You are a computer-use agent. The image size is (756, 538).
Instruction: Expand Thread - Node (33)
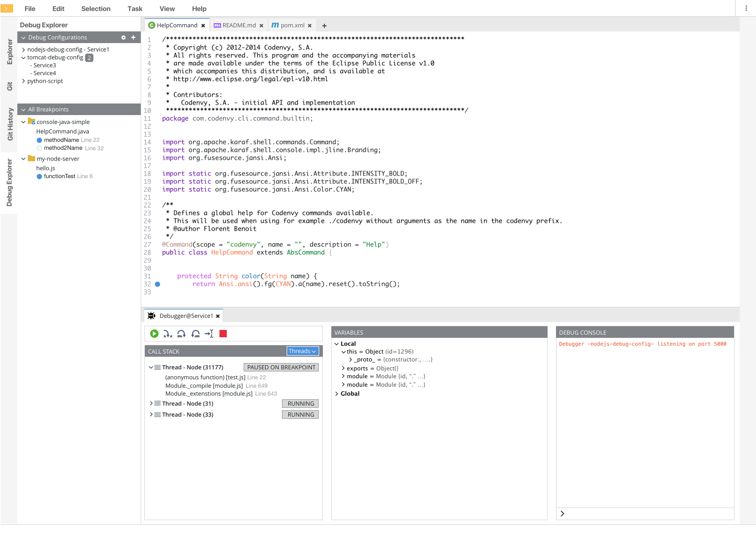point(151,415)
